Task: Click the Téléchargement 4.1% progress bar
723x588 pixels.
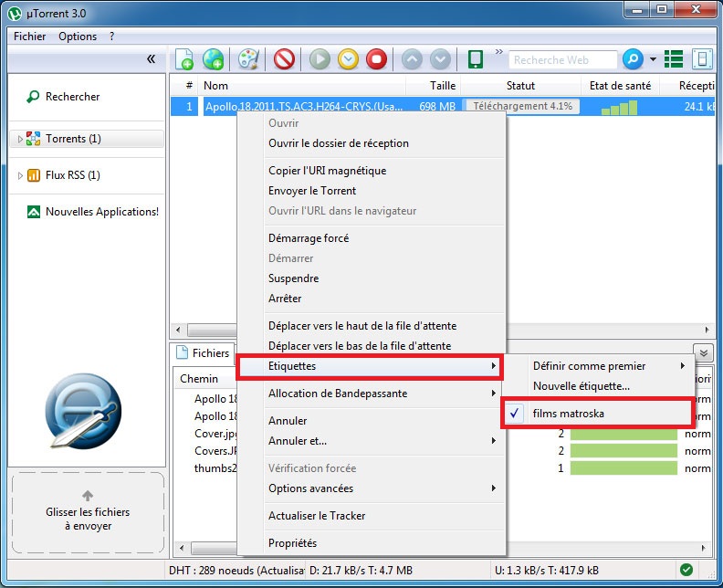Action: 521,107
